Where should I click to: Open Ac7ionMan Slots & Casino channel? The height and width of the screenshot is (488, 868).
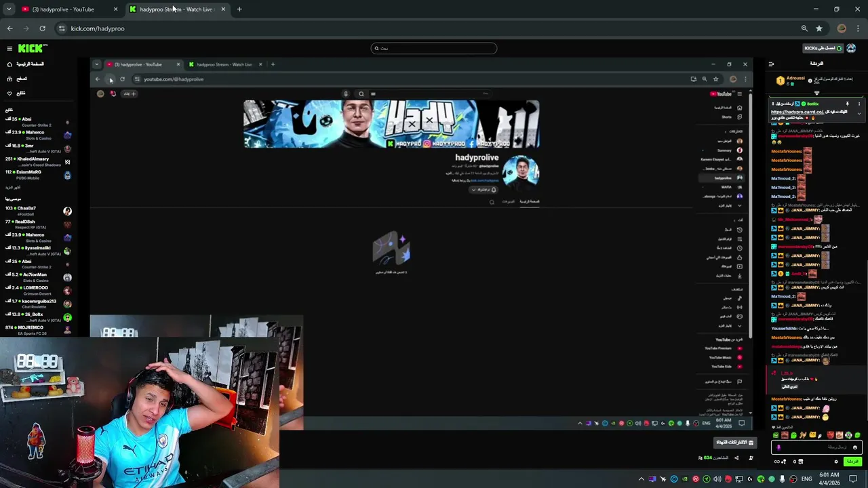[x=37, y=277]
